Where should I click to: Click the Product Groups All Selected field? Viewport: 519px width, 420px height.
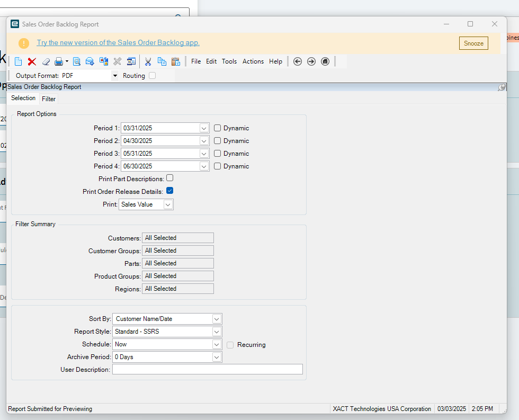point(178,276)
